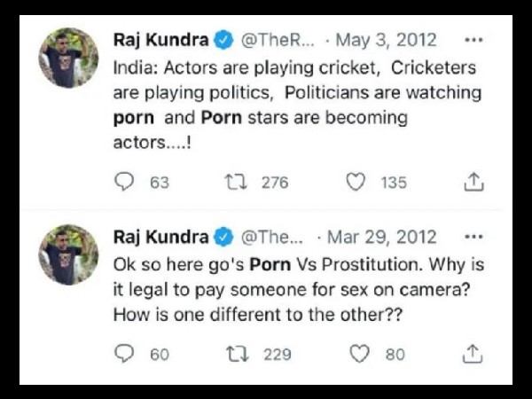The image size is (532, 399).
Task: Share the Mar 29, 2012 tweet
Action: (x=474, y=354)
